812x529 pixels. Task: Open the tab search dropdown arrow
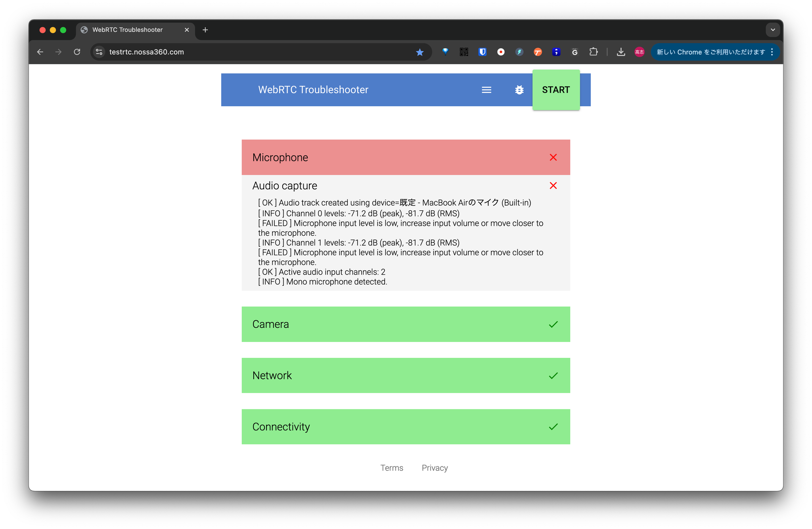773,30
